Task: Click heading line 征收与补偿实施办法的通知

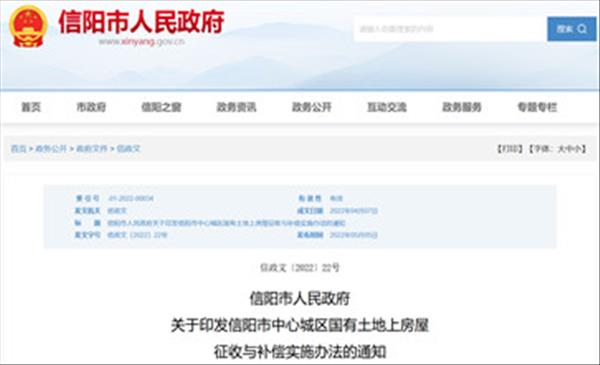Action: (x=300, y=352)
